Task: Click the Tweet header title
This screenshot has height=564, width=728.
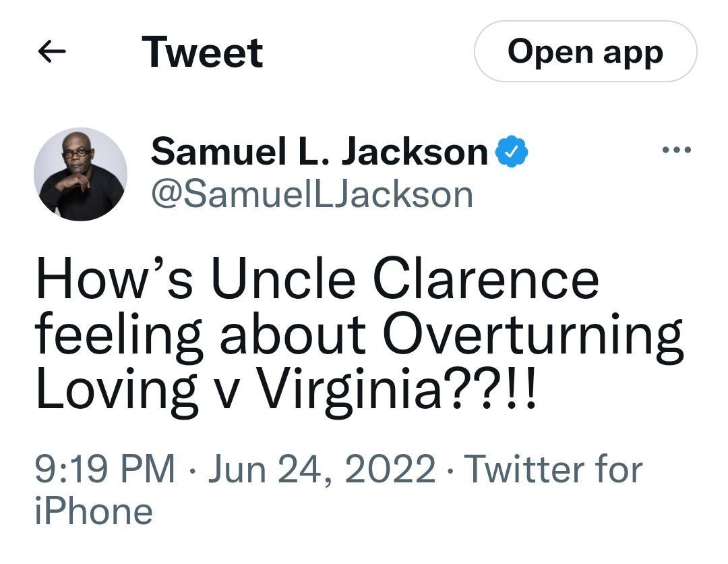Action: pyautogui.click(x=201, y=51)
